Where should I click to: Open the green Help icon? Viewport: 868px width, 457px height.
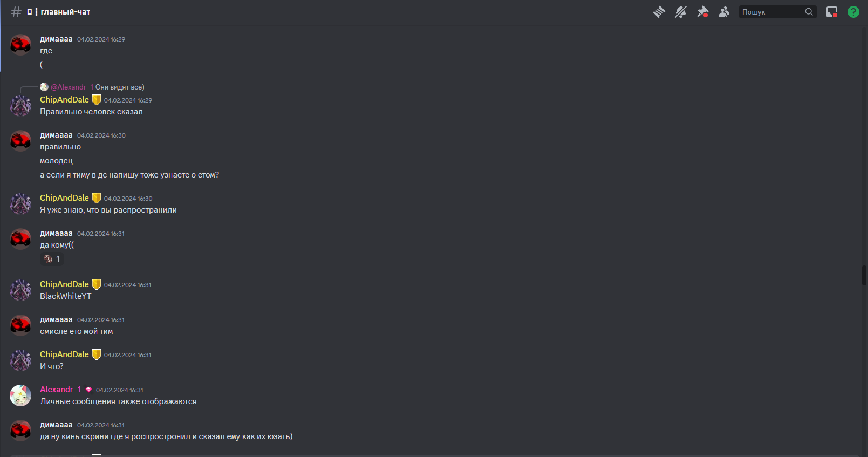[853, 12]
